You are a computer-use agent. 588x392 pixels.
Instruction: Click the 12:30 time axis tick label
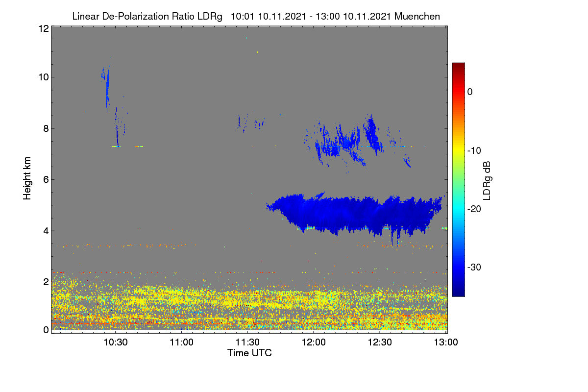pyautogui.click(x=380, y=343)
